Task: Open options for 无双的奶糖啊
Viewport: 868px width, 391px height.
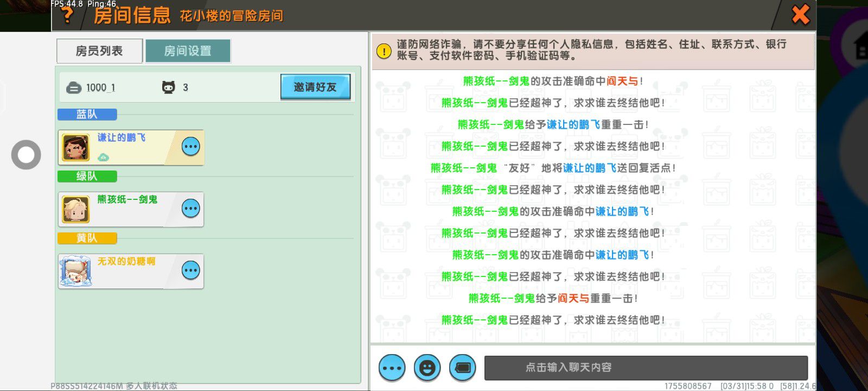Action: [190, 270]
